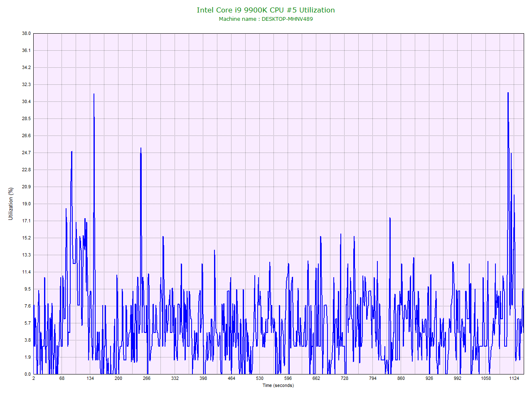532x399 pixels.
Task: Click the "17.1" utilization tick label
Action: pos(27,221)
